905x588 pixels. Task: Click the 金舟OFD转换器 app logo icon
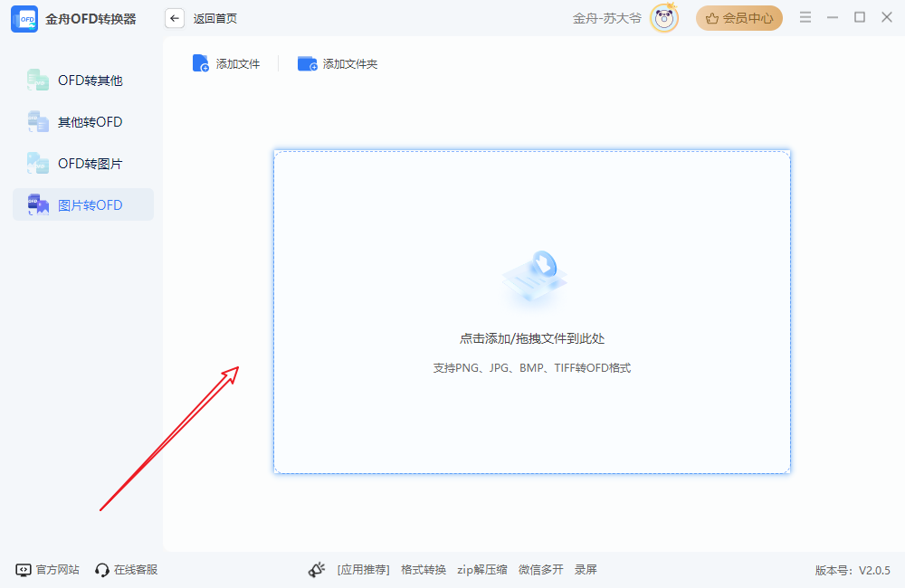pyautogui.click(x=24, y=19)
